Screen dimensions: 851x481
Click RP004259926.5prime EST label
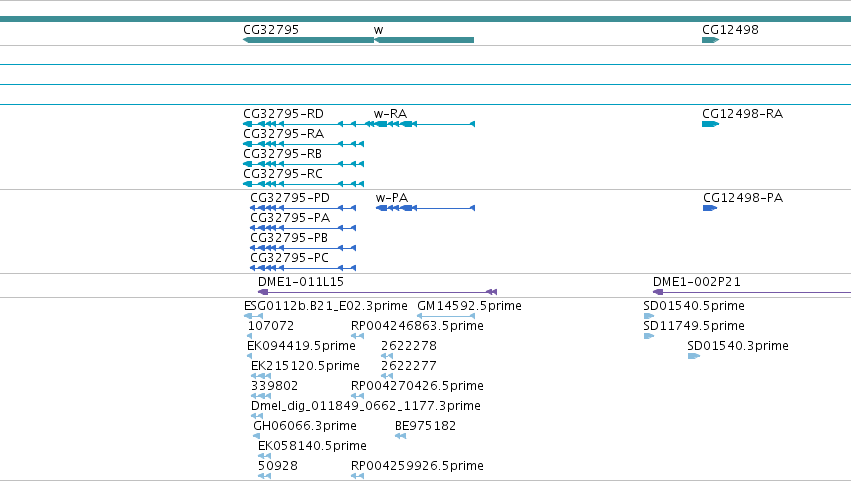[x=417, y=466]
